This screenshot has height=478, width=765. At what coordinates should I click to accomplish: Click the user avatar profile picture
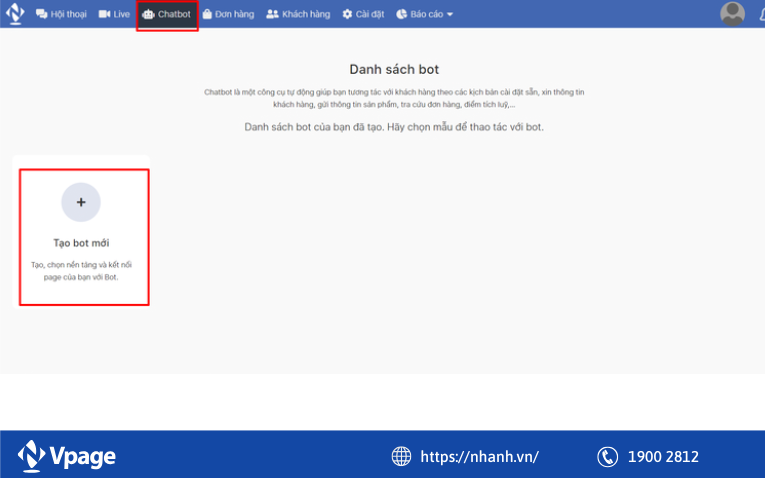pyautogui.click(x=732, y=13)
